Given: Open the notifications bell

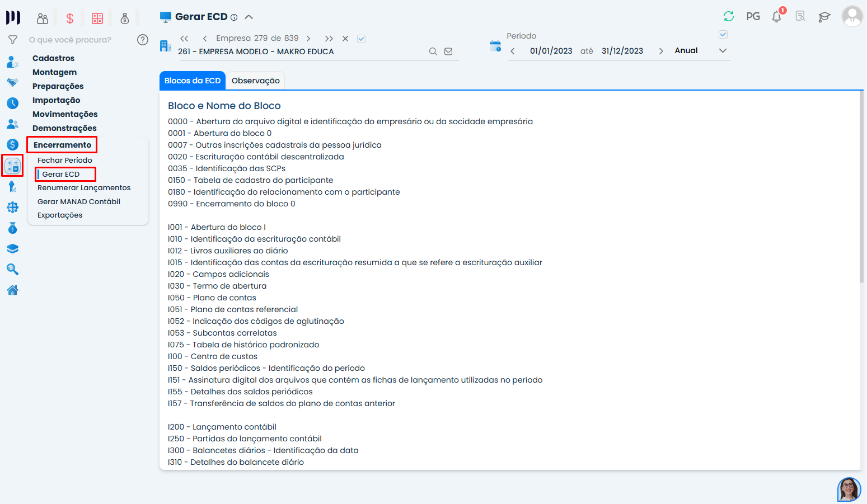Looking at the screenshot, I should point(777,17).
